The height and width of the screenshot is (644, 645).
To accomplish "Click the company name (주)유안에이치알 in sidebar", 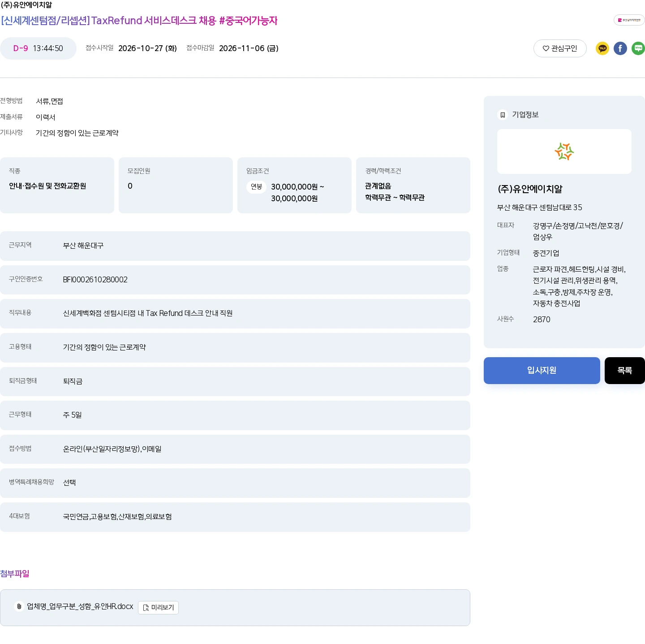I will tap(530, 189).
